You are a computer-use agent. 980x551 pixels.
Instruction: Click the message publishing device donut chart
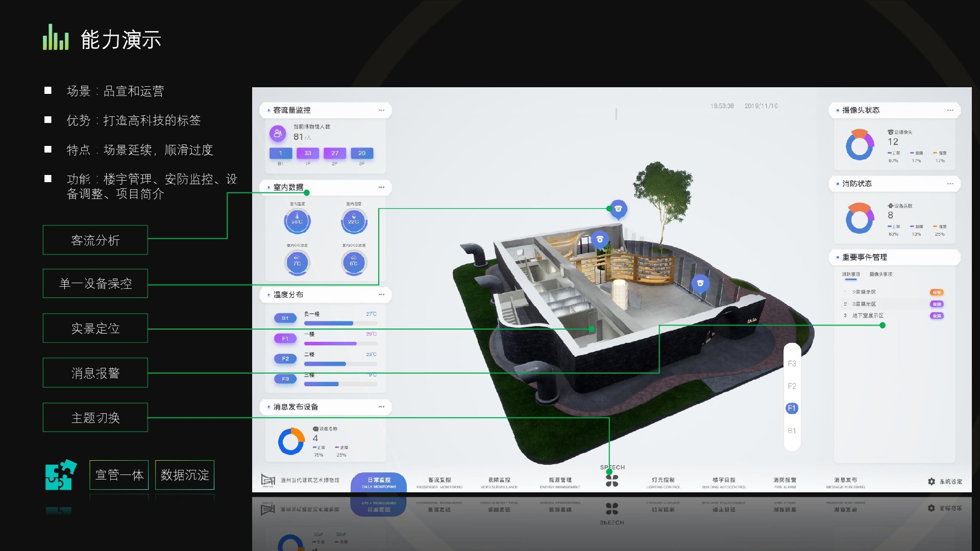(x=291, y=441)
